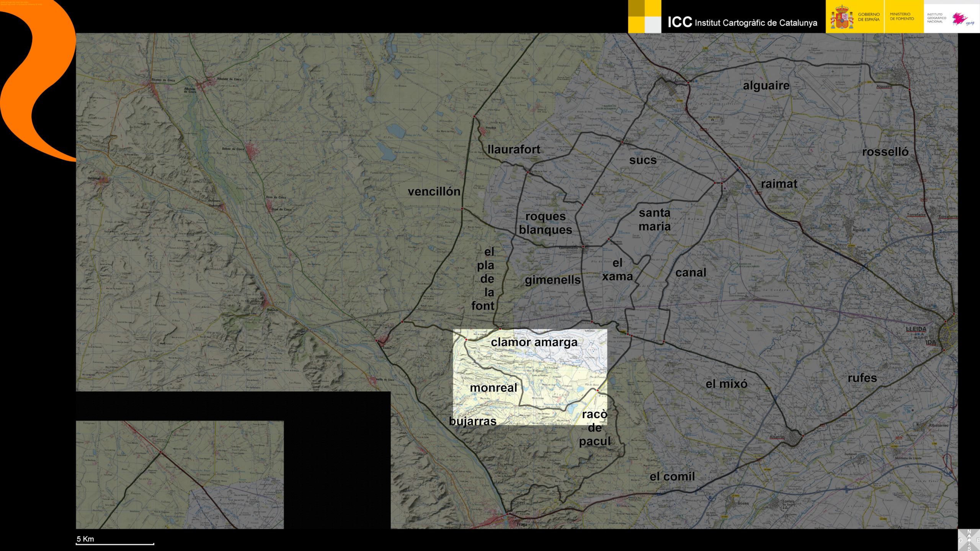Select the vencillón zone label
The image size is (980, 551).
click(434, 191)
